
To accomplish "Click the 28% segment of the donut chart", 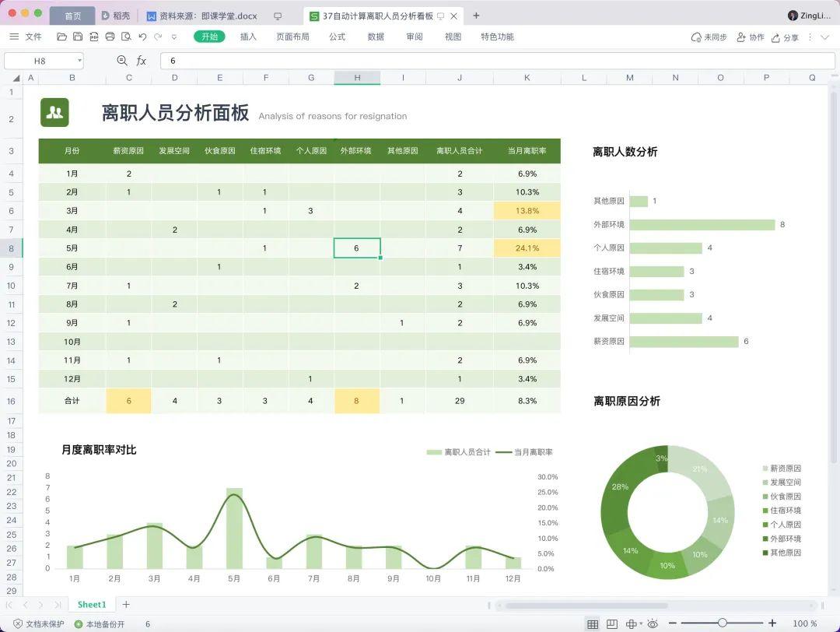I will (621, 486).
